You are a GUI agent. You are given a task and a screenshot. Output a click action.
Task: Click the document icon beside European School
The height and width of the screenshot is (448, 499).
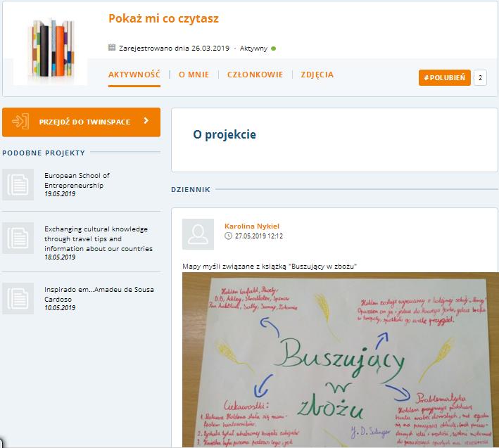[x=18, y=184]
